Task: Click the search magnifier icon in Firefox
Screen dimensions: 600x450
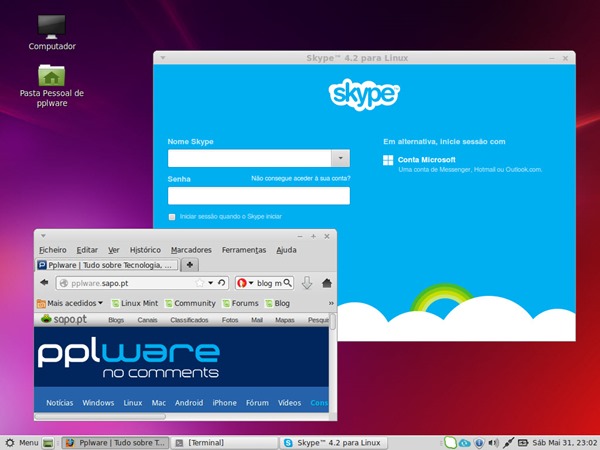Action: click(287, 283)
